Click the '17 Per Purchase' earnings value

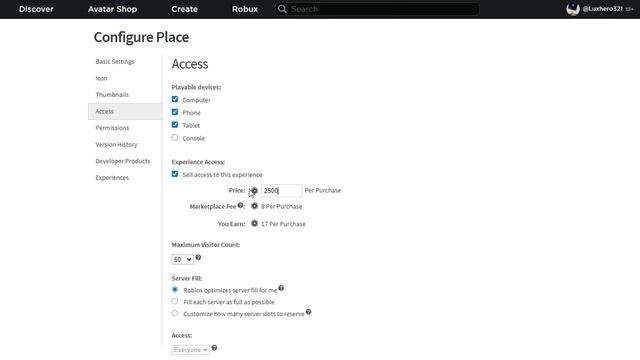pos(283,224)
